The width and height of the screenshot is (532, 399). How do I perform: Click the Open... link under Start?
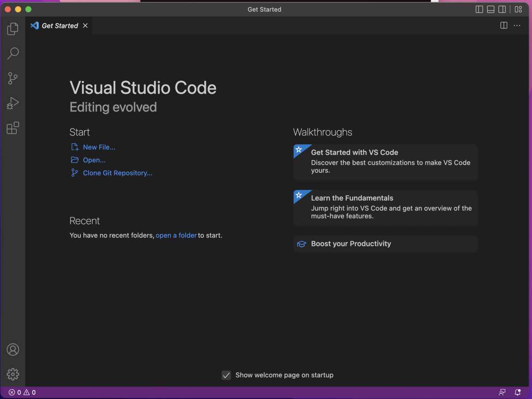point(94,160)
